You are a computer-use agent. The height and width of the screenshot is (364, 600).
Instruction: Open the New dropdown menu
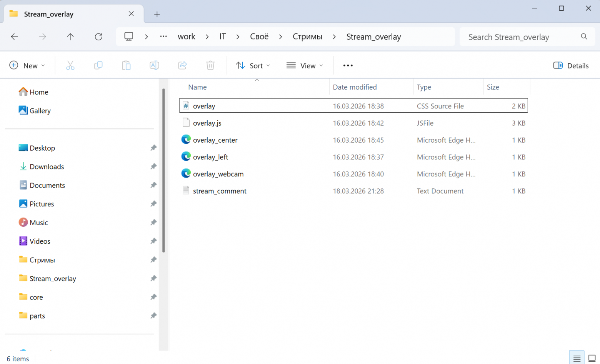(27, 66)
